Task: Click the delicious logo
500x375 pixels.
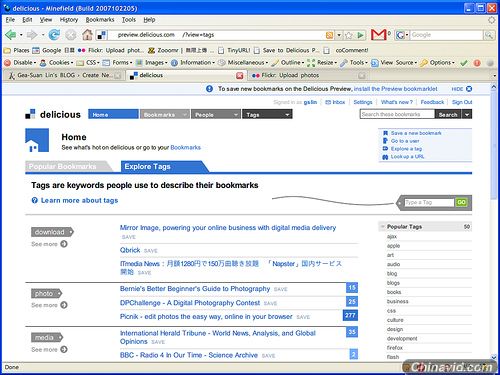Action: point(53,114)
